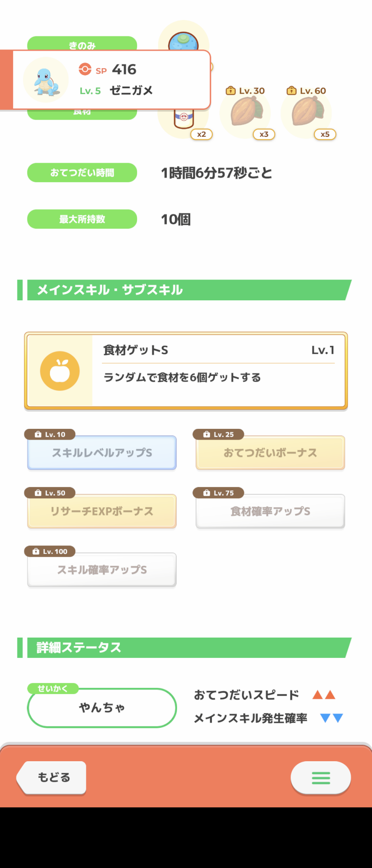Screen dimensions: 372x868
Task: Tap the 食材確率アップS sub skill
Action: point(270,511)
